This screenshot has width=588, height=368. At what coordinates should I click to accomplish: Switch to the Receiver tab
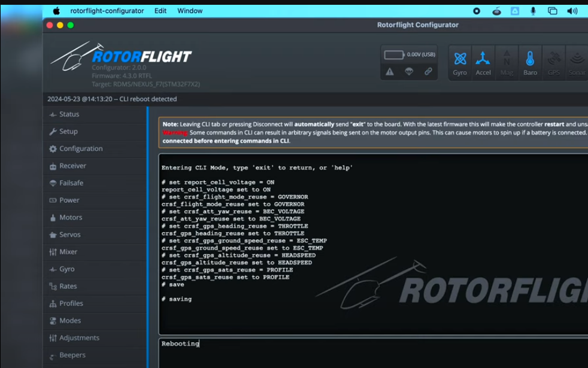pyautogui.click(x=95, y=166)
